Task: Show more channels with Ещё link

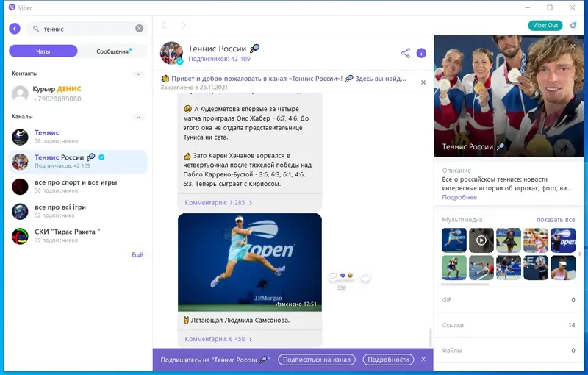Action: tap(137, 255)
